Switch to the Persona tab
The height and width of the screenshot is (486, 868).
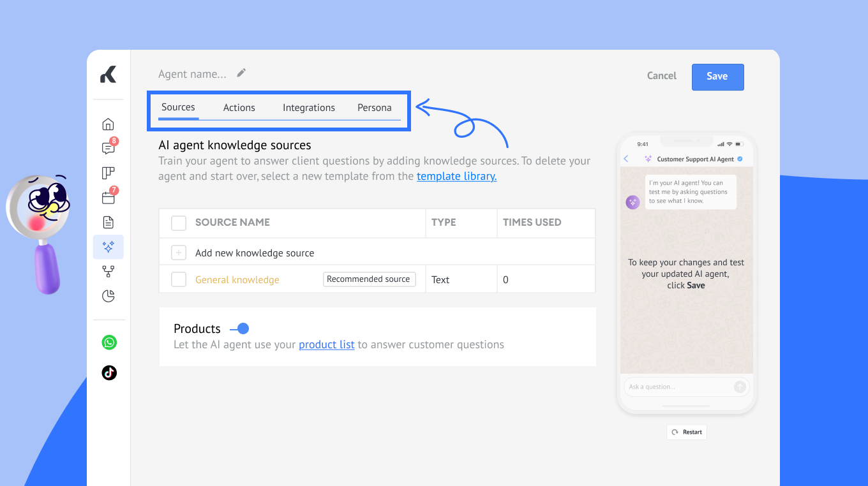tap(374, 108)
